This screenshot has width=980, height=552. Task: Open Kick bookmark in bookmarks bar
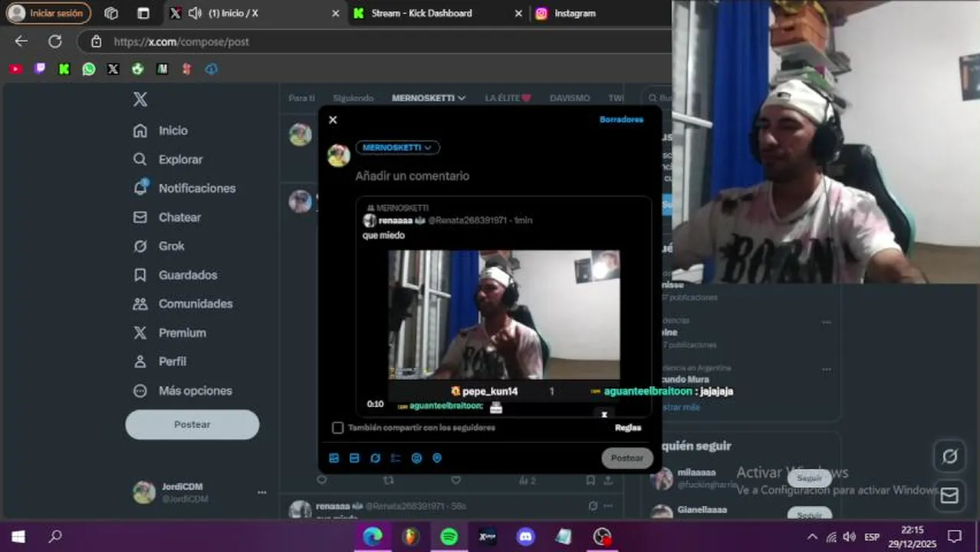click(64, 69)
